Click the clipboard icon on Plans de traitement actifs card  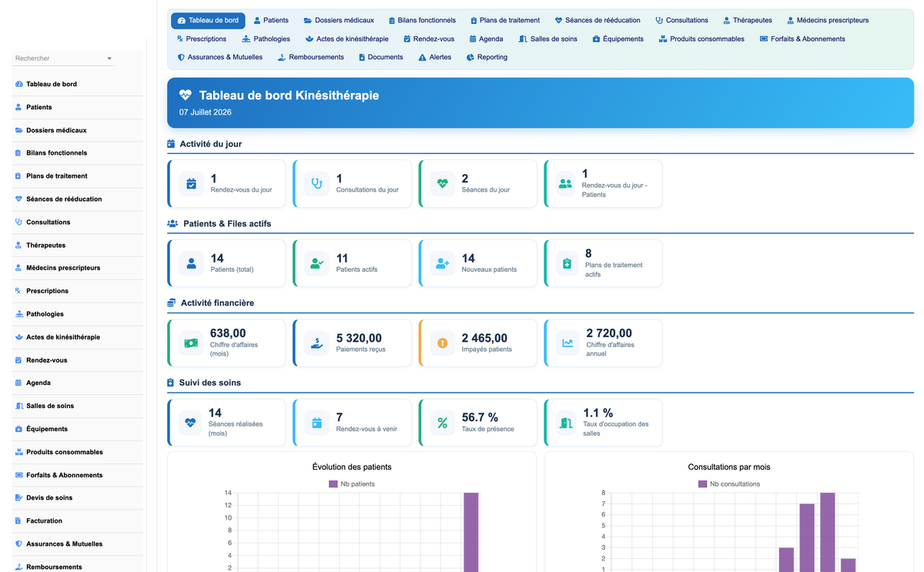(567, 263)
